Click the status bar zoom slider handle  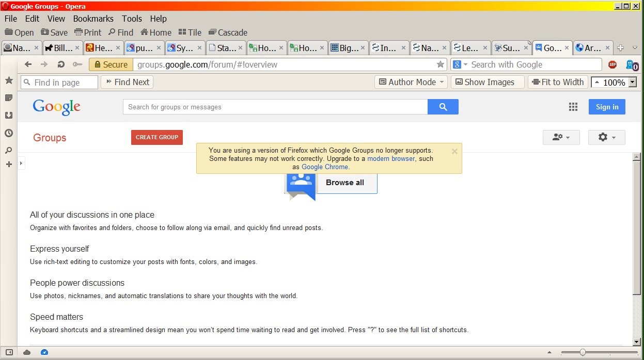(583, 353)
